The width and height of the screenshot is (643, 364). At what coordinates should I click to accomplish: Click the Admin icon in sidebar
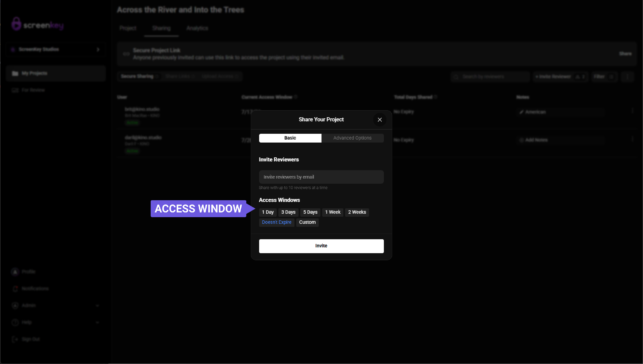(x=15, y=305)
